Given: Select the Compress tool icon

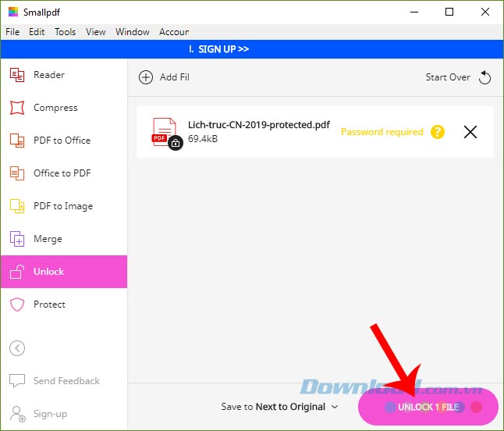Looking at the screenshot, I should [x=17, y=108].
